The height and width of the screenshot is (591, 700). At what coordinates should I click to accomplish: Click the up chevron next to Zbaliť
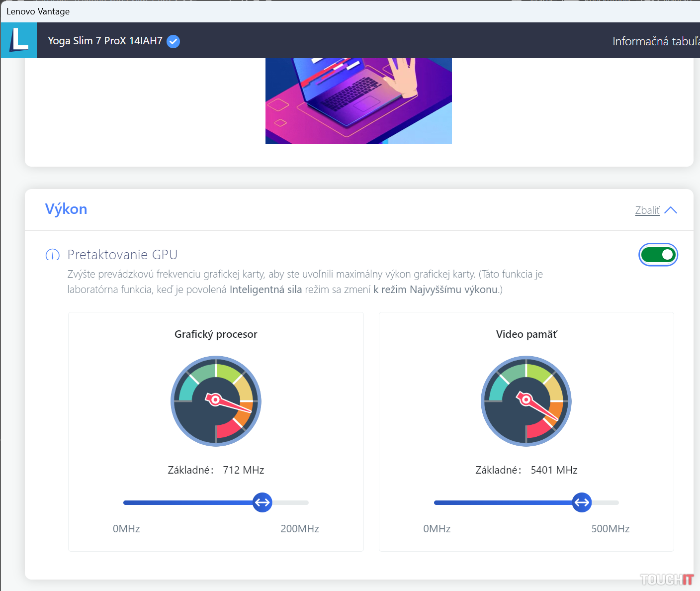pos(670,210)
